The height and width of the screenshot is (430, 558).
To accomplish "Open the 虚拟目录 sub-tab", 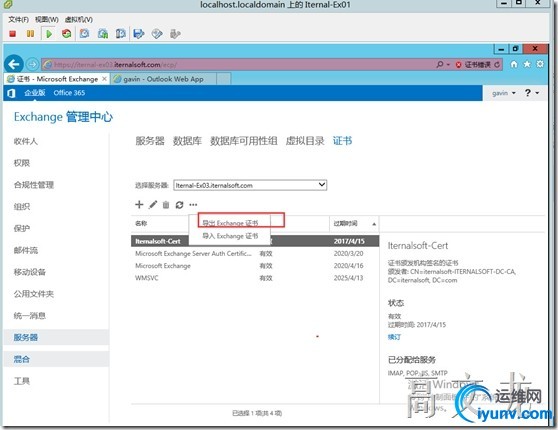I will tap(305, 141).
